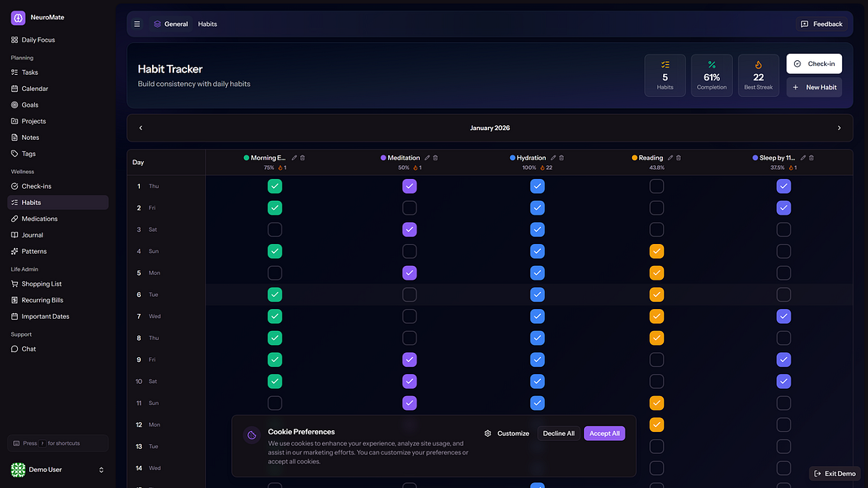Click the keyboard shortcuts hint box
Viewport: 868px width, 488px height.
click(58, 443)
